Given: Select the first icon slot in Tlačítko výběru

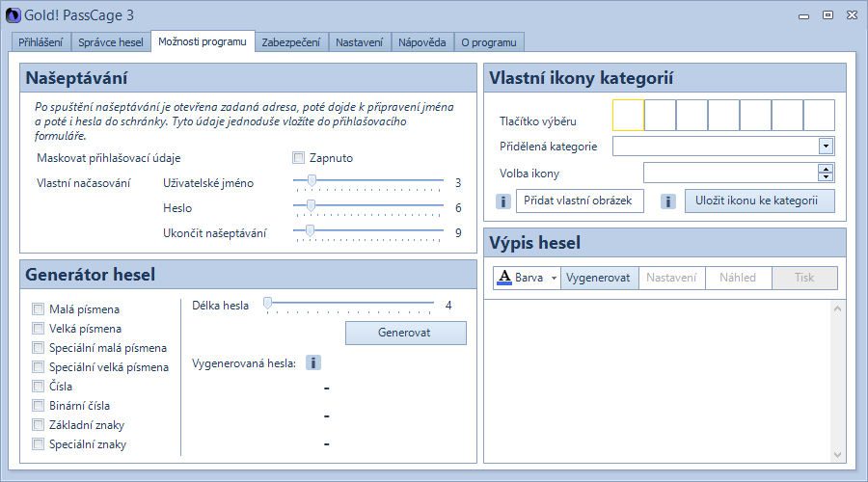Looking at the screenshot, I should (x=628, y=115).
